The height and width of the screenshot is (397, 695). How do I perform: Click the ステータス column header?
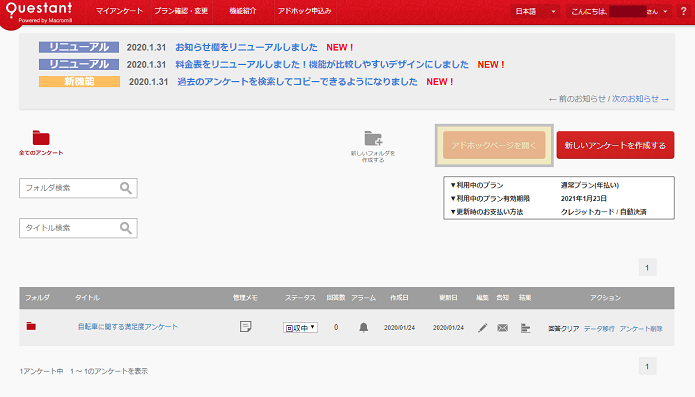300,298
